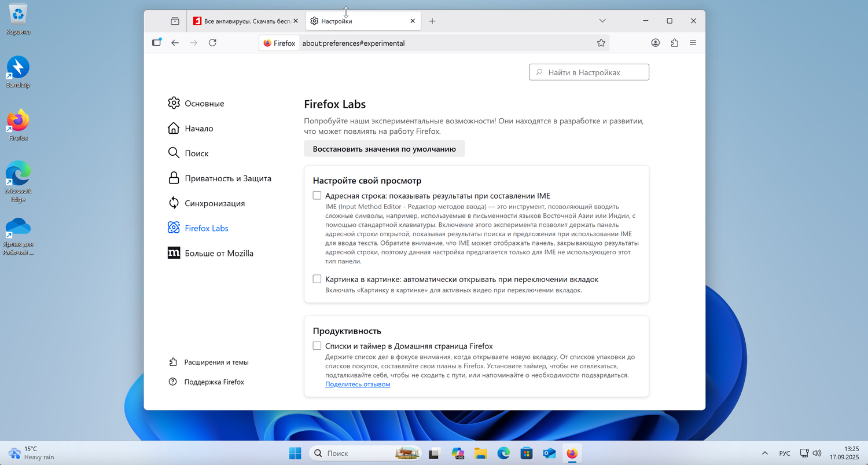Close the Все антивирусы tab

pyautogui.click(x=296, y=21)
